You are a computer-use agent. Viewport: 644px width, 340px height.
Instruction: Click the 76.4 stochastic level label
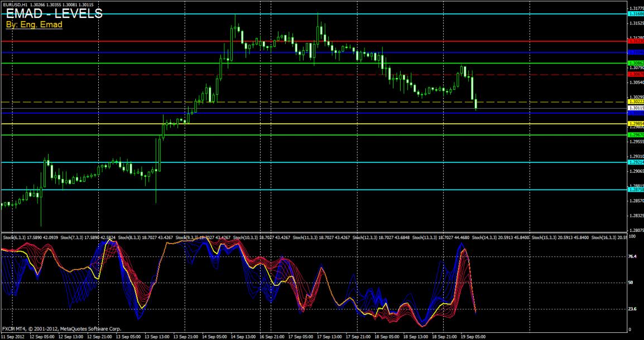click(x=633, y=257)
